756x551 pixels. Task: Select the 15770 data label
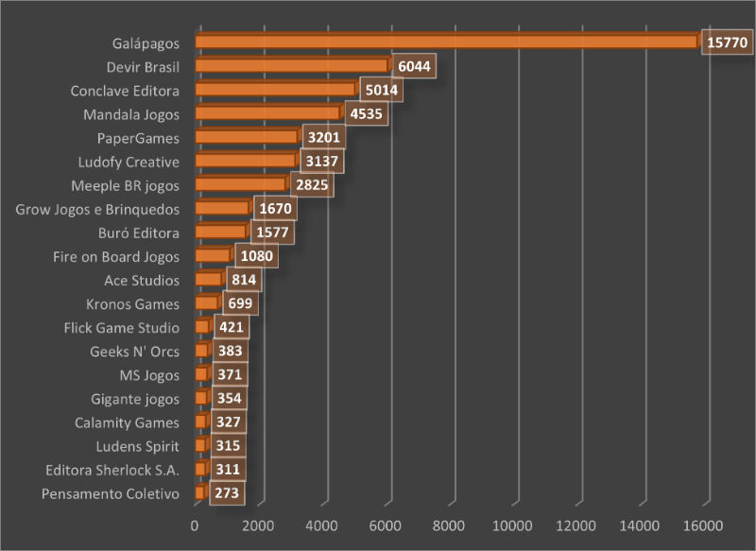tap(726, 43)
